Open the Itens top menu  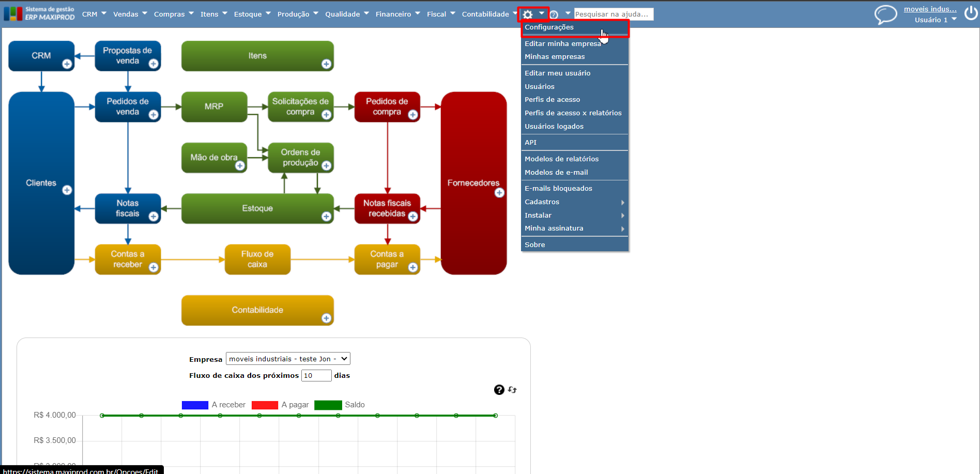tap(213, 14)
